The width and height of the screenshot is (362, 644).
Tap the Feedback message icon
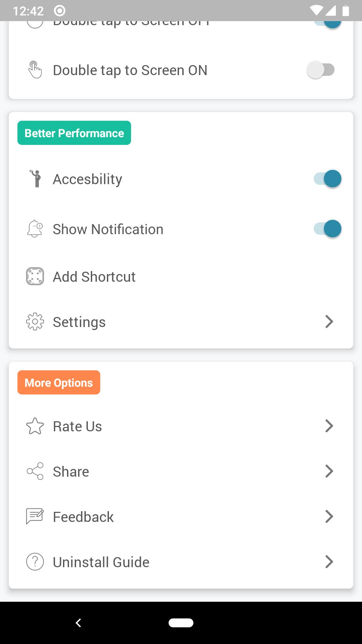pyautogui.click(x=35, y=517)
